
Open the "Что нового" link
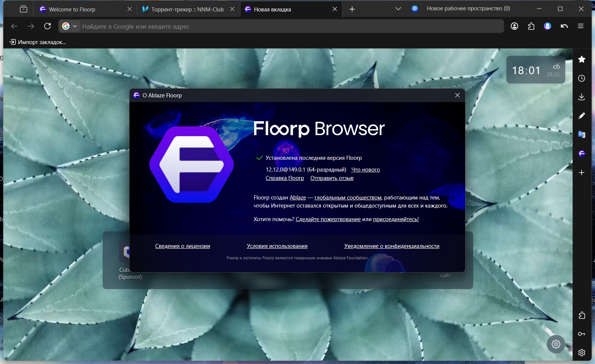tap(365, 170)
